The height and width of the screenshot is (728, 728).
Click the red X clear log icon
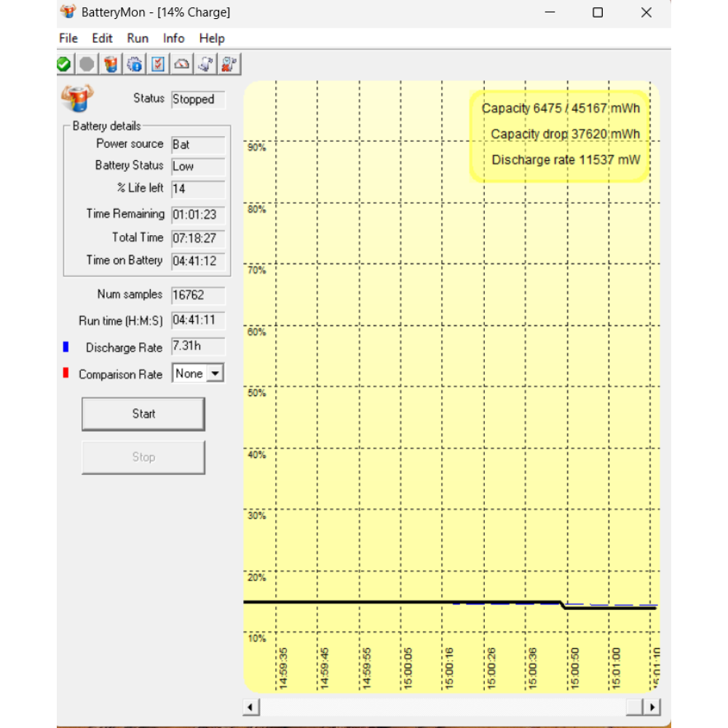point(229,65)
